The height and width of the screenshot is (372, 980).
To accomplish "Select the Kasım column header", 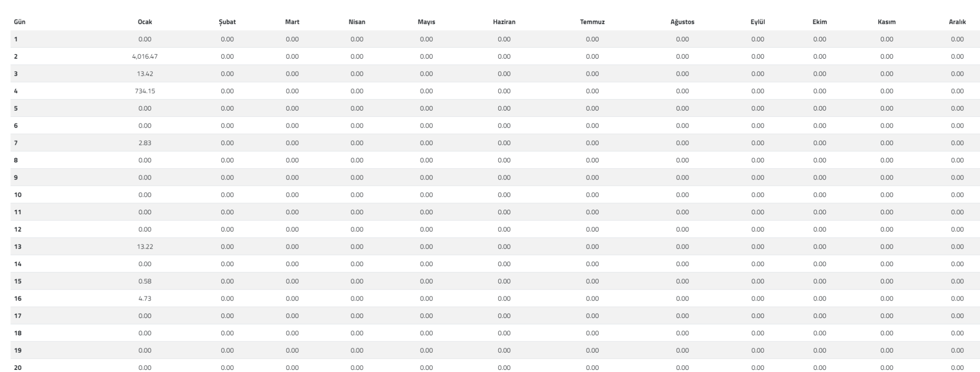I will click(x=887, y=22).
